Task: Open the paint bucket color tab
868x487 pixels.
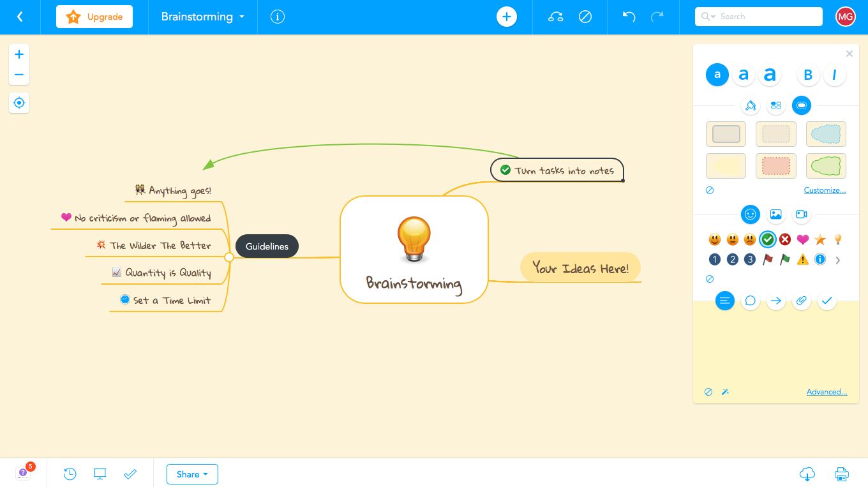Action: click(x=751, y=105)
